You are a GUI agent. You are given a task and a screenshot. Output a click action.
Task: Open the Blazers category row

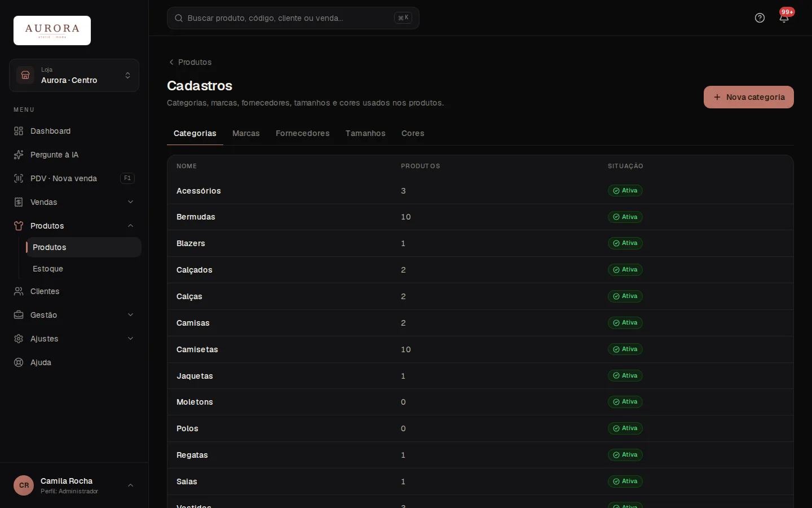pyautogui.click(x=480, y=243)
